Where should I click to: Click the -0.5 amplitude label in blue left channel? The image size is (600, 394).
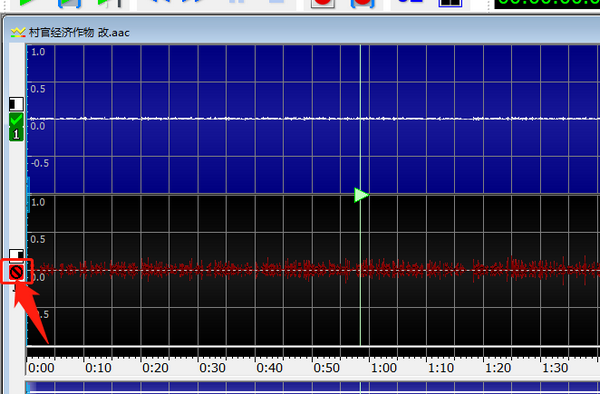(39, 163)
